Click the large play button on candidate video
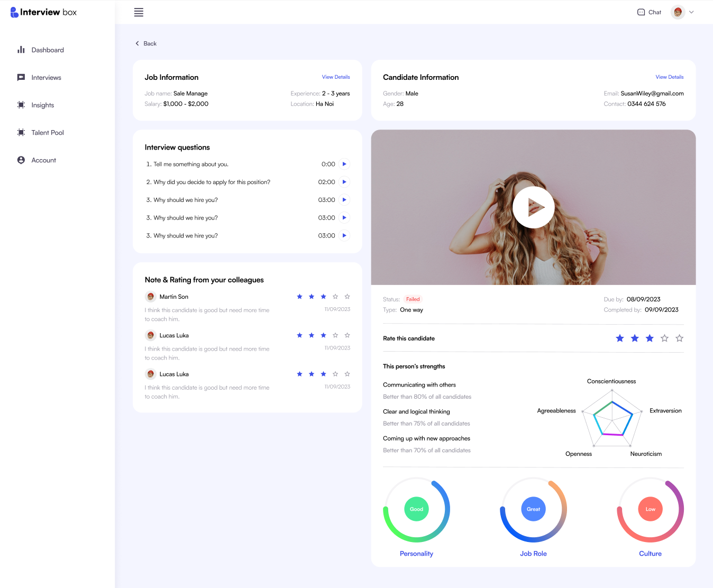Screen dimensions: 713x588 pos(533,207)
